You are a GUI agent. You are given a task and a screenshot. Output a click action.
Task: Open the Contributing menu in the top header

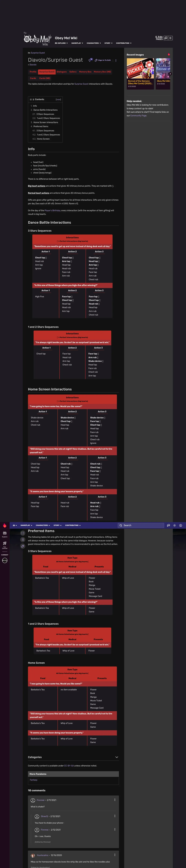coord(124,43)
